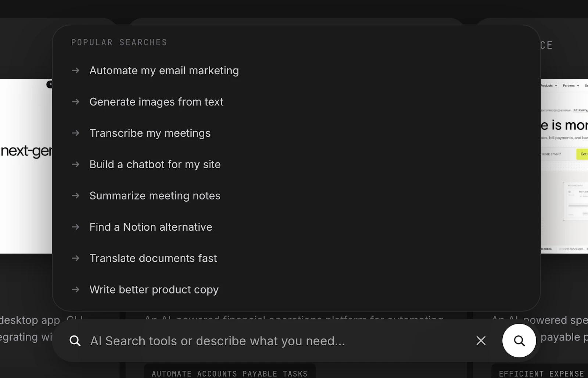Click arrow icon beside Transcribe my meetings
The image size is (588, 378).
76,133
